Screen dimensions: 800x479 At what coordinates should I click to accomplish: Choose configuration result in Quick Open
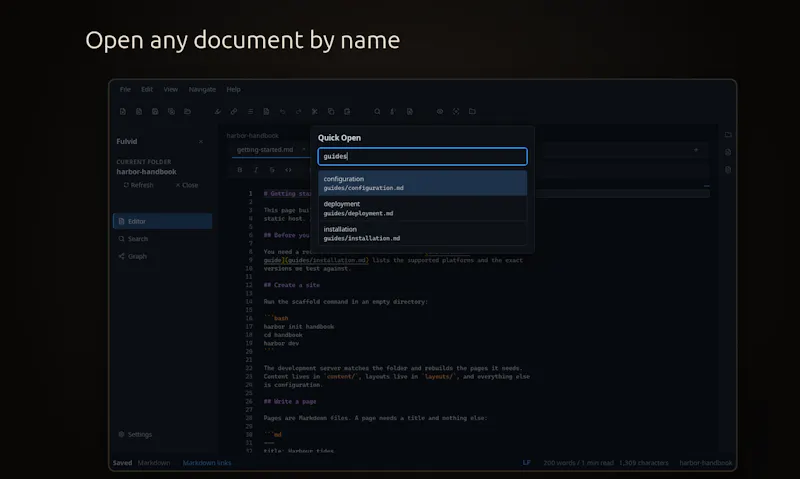(x=422, y=183)
